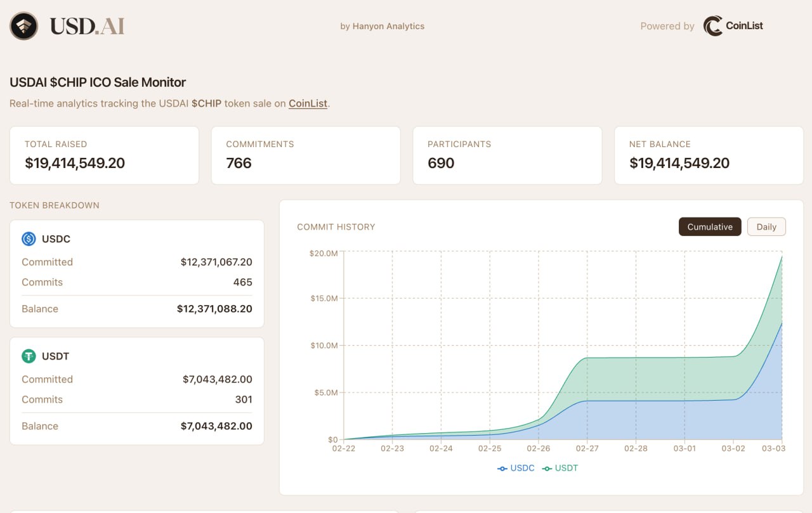
Task: Click the 'Powered by' text in header
Action: (667, 27)
